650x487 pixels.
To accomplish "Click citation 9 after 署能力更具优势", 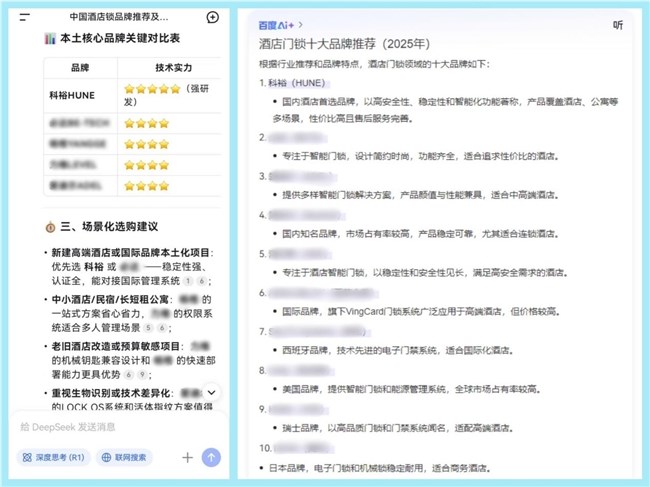I will click(x=142, y=375).
